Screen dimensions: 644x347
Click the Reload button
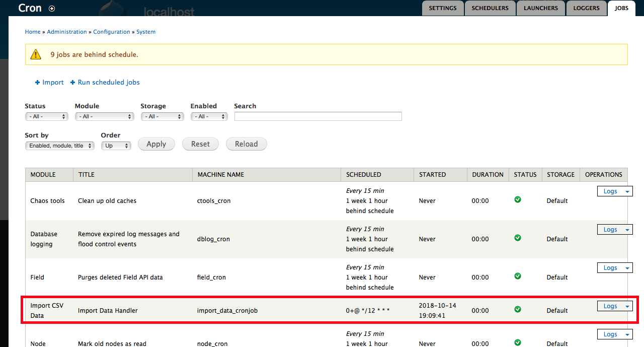pyautogui.click(x=246, y=144)
